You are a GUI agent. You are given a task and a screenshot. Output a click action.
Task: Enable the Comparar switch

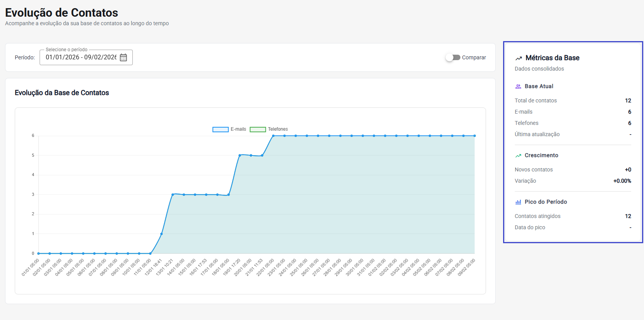pos(453,57)
